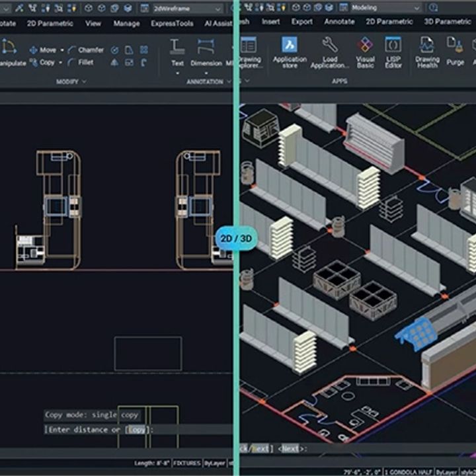Select the Manipulate tool icon
The width and height of the screenshot is (476, 476).
(x=9, y=47)
